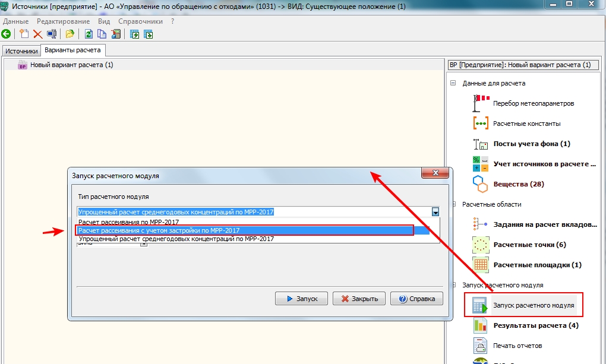
Task: Open Вещества (28) list
Action: (518, 184)
